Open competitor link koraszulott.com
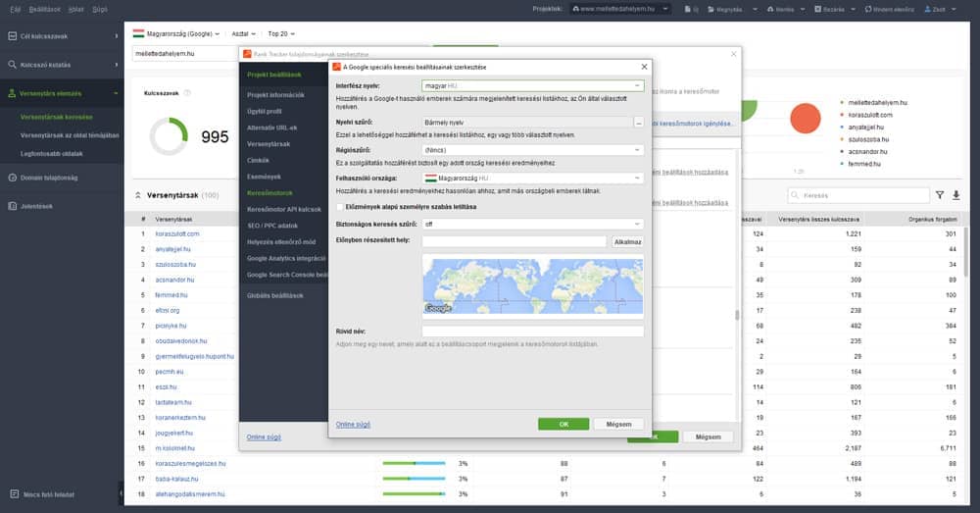Screen dimensions: 980x513 (177, 234)
